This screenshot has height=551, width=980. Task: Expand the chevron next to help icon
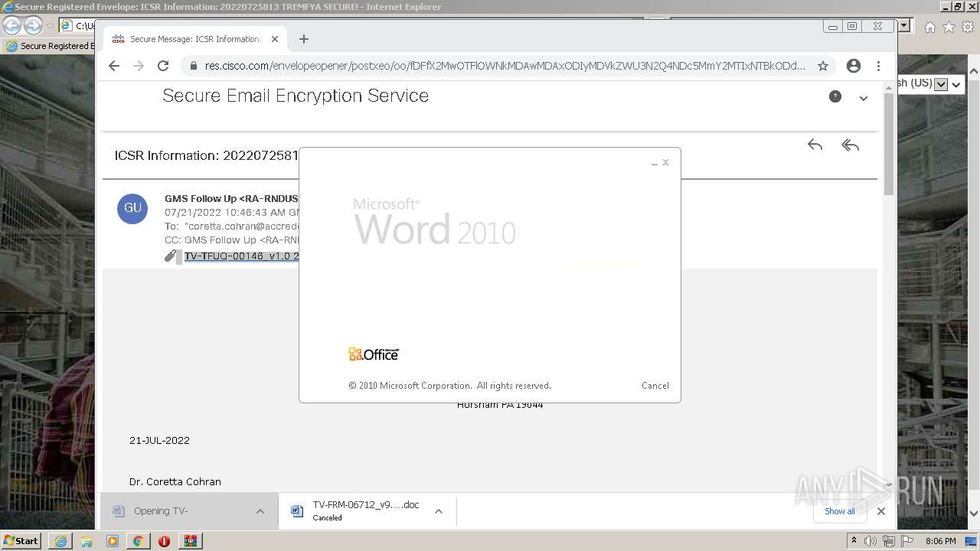(864, 98)
